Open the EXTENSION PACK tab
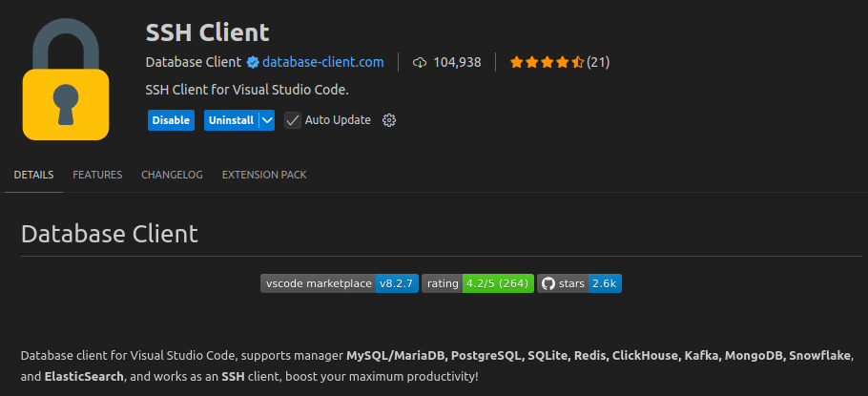The image size is (868, 396). click(x=264, y=175)
